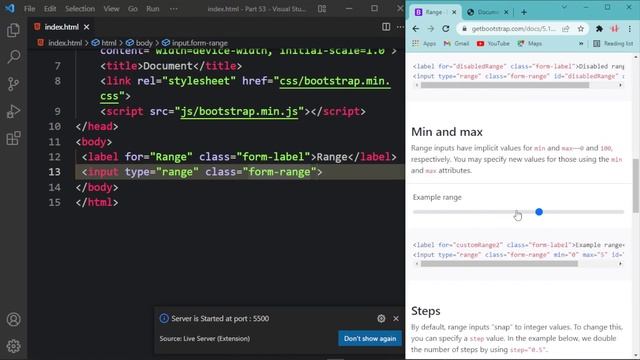Viewport: 640px width, 360px height.
Task: Open the Reading list
Action: (613, 43)
